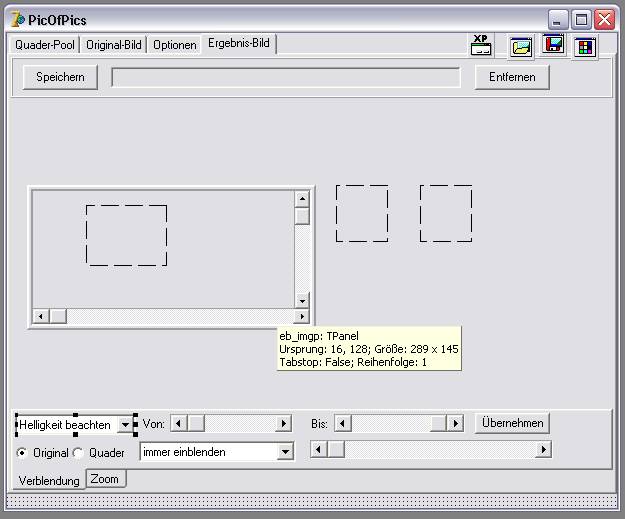The height and width of the screenshot is (519, 625).
Task: Click the Von label
Action: (153, 424)
